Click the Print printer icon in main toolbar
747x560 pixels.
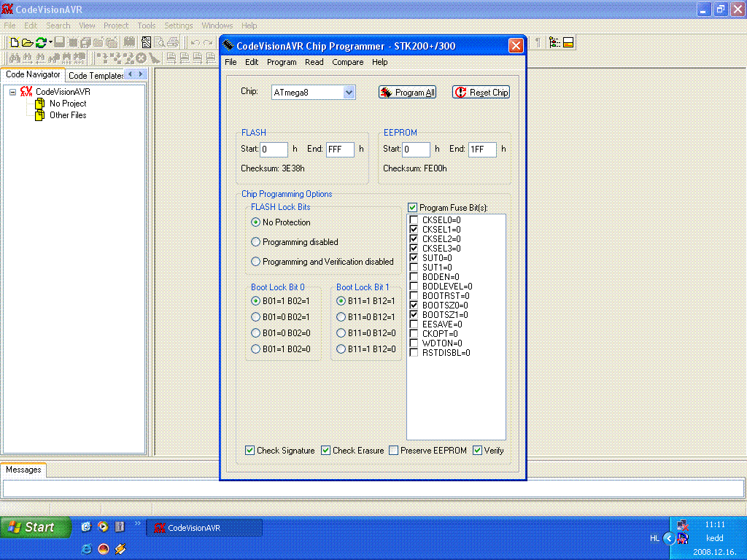click(x=173, y=42)
